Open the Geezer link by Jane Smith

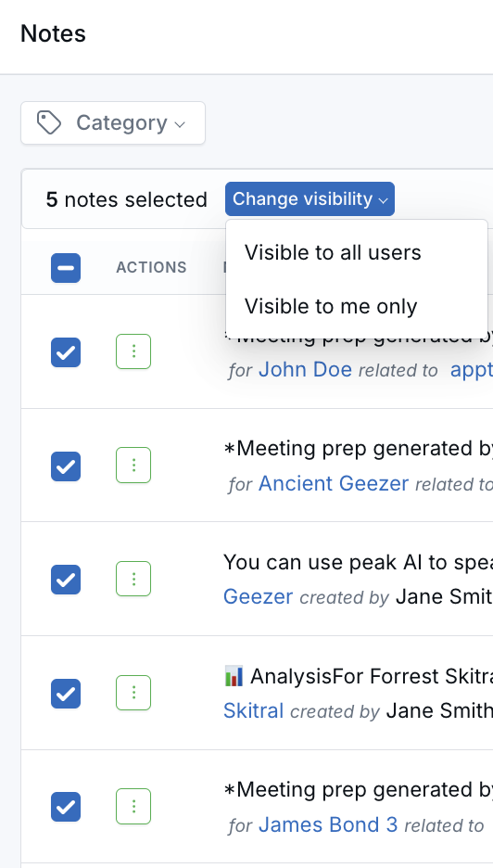coord(258,597)
